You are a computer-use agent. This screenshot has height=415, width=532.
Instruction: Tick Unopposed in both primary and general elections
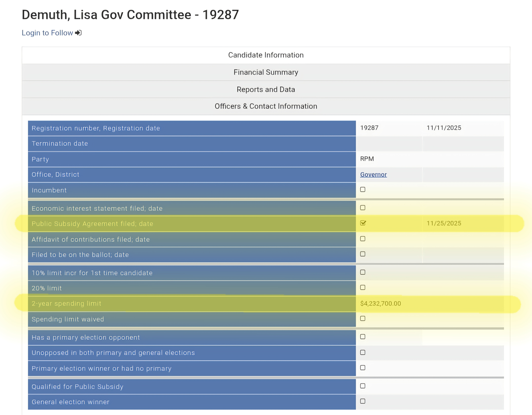tap(362, 352)
